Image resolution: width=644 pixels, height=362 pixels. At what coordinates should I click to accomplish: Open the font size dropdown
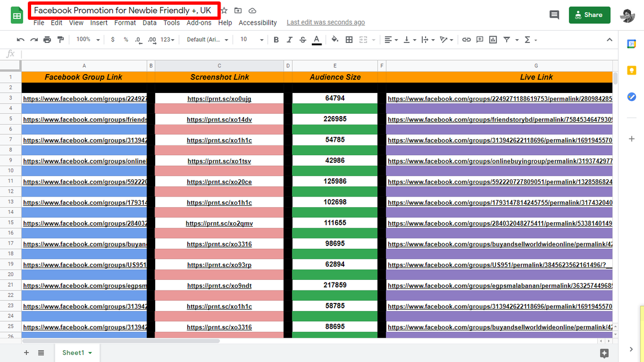(x=252, y=40)
